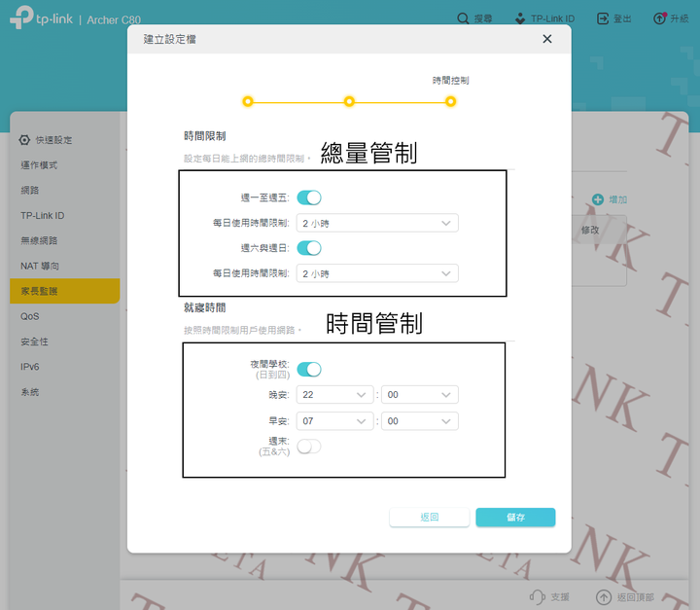Image resolution: width=700 pixels, height=610 pixels.
Task: Open 網路 in the sidebar
Action: pos(30,191)
